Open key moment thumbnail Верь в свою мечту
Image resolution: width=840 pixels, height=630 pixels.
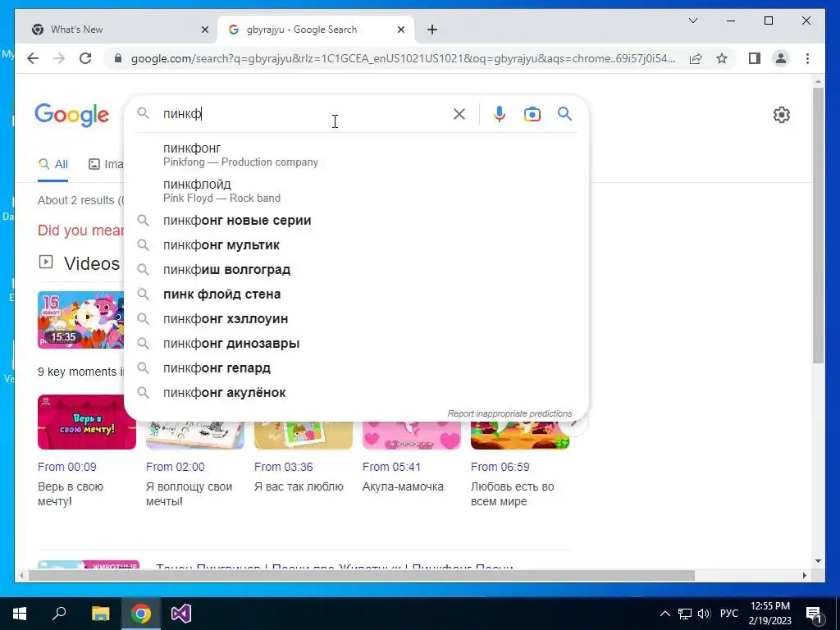coord(87,422)
